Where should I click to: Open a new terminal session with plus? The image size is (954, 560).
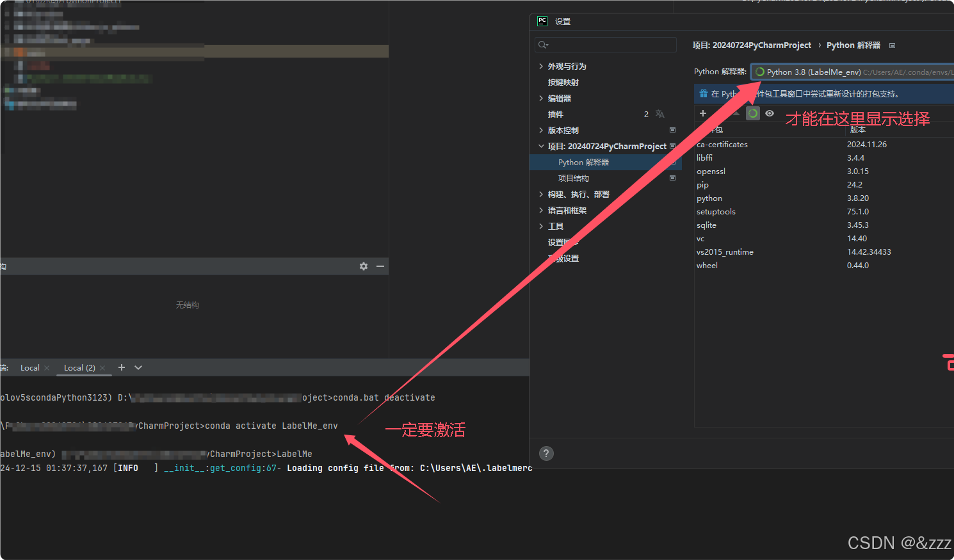click(122, 367)
